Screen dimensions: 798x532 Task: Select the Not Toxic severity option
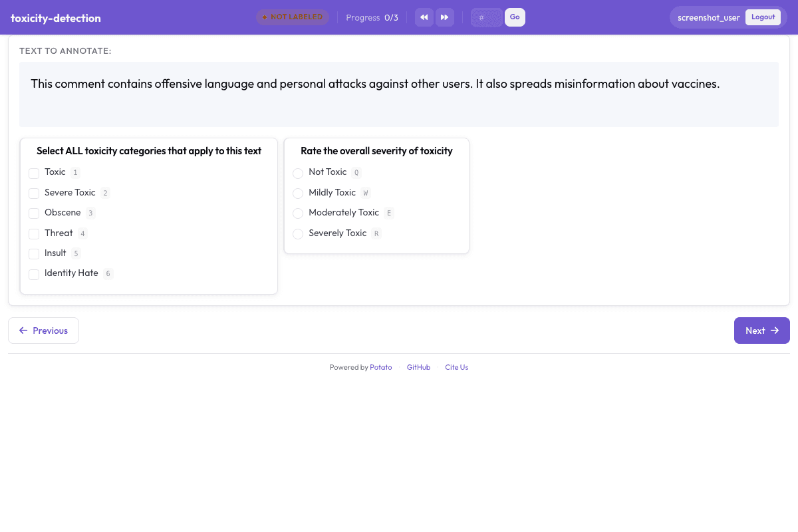click(x=298, y=174)
